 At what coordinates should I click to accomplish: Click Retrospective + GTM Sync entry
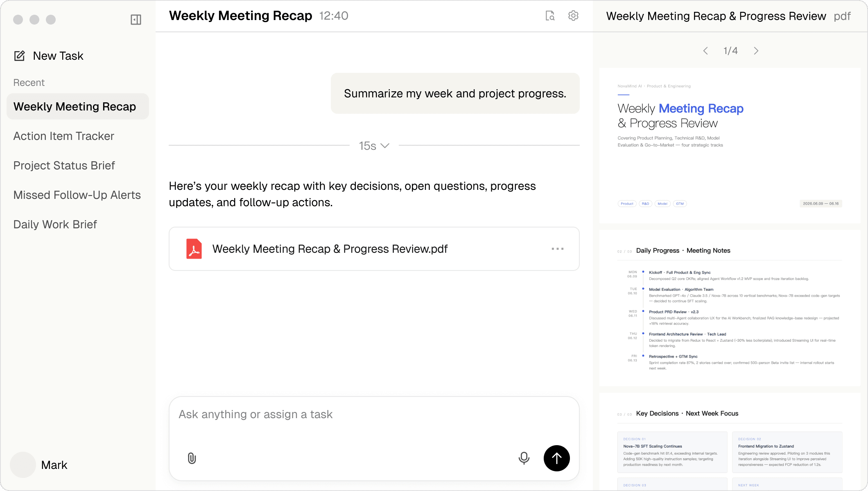click(x=742, y=363)
